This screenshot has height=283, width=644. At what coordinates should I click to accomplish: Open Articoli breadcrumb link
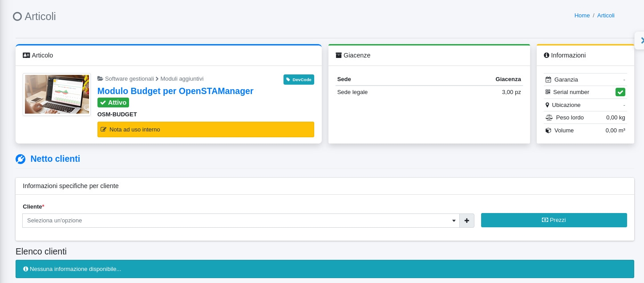(x=606, y=16)
